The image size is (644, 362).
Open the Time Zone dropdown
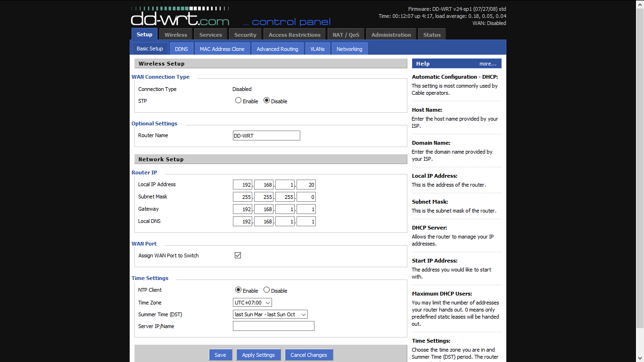coord(252,303)
